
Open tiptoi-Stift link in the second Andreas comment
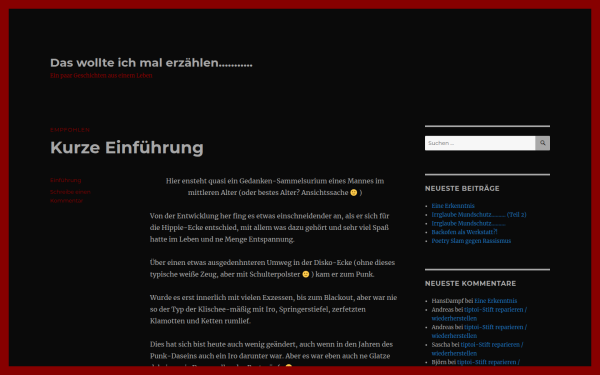pyautogui.click(x=479, y=332)
